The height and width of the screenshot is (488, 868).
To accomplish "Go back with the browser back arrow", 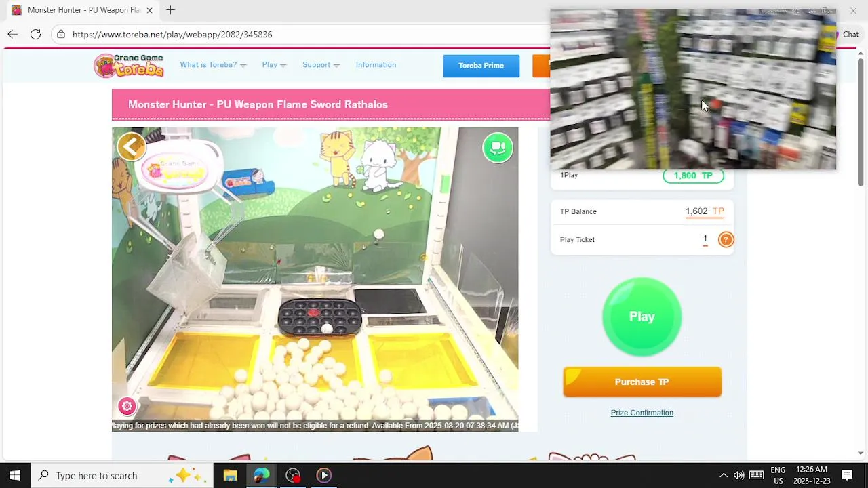I will coord(12,34).
